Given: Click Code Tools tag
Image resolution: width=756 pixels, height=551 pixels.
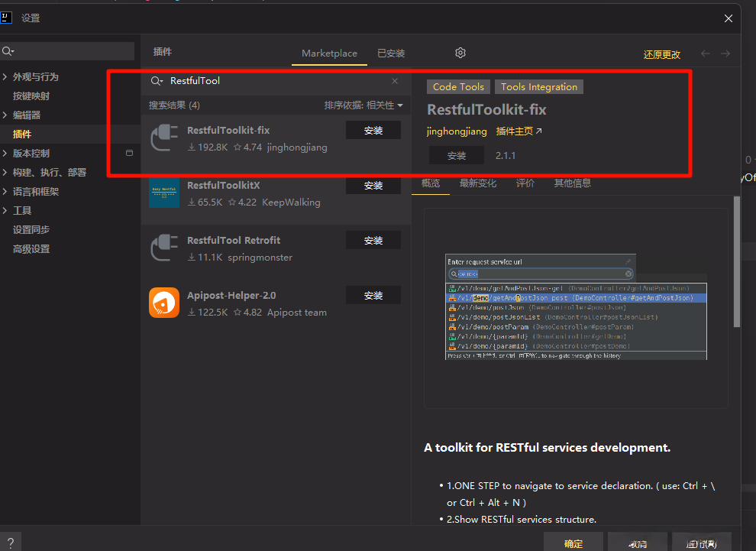Looking at the screenshot, I should pyautogui.click(x=458, y=87).
